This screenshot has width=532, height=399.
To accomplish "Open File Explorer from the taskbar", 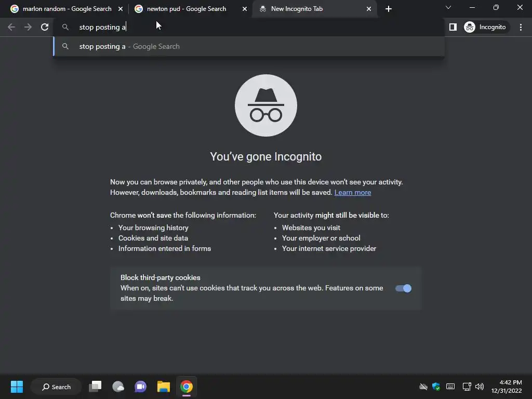I will pyautogui.click(x=164, y=387).
